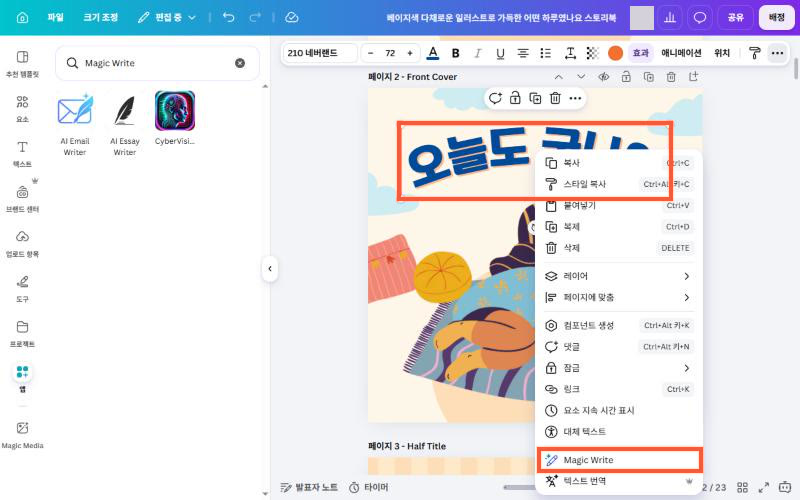
Task: Expand the 레이어 submenu
Action: 618,276
